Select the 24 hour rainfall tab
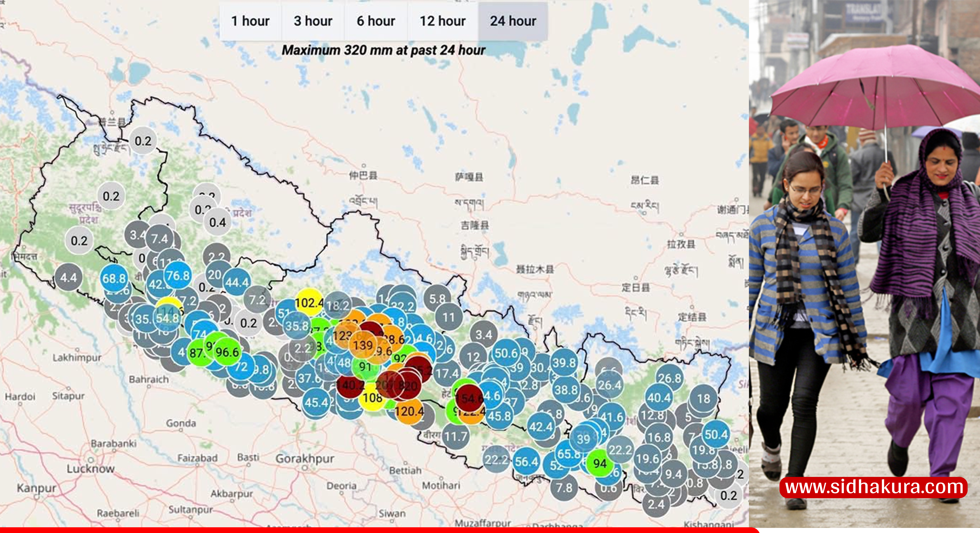The width and height of the screenshot is (980, 533). pyautogui.click(x=513, y=21)
